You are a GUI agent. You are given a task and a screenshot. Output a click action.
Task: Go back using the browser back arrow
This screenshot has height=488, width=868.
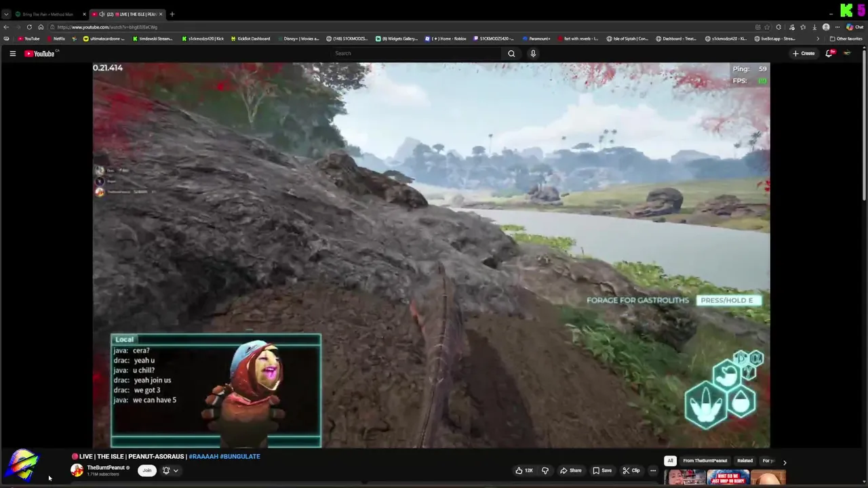point(6,27)
